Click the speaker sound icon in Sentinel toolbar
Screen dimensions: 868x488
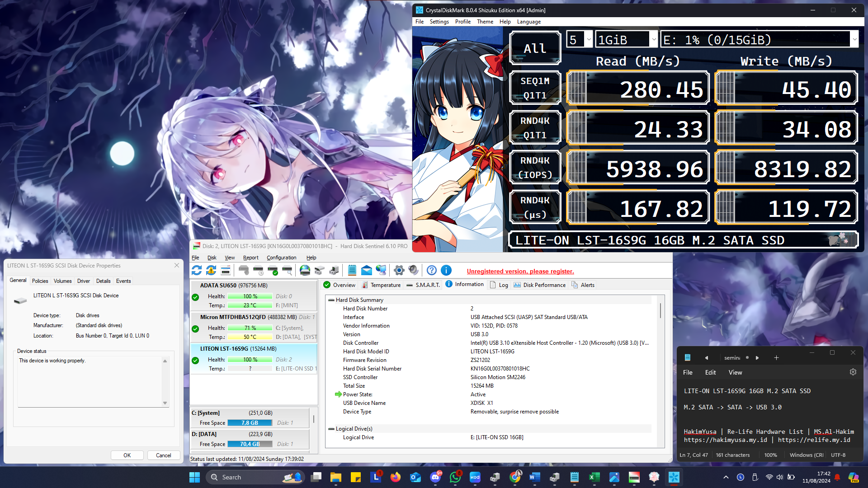(413, 270)
